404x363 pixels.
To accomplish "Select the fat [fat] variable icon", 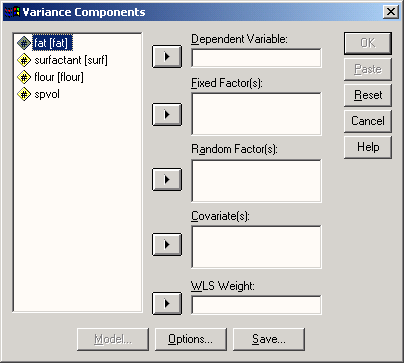I will [24, 43].
